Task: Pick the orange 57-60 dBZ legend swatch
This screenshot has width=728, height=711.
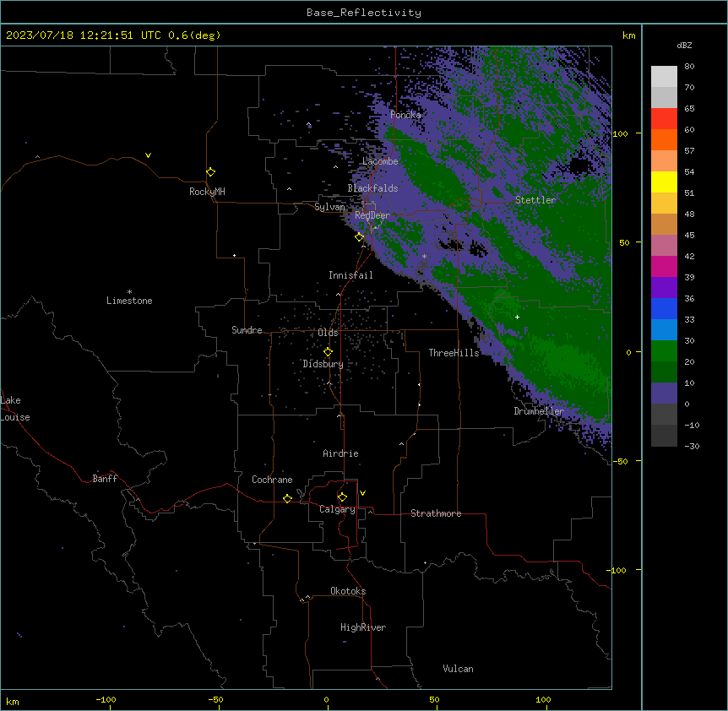Action: pyautogui.click(x=664, y=140)
